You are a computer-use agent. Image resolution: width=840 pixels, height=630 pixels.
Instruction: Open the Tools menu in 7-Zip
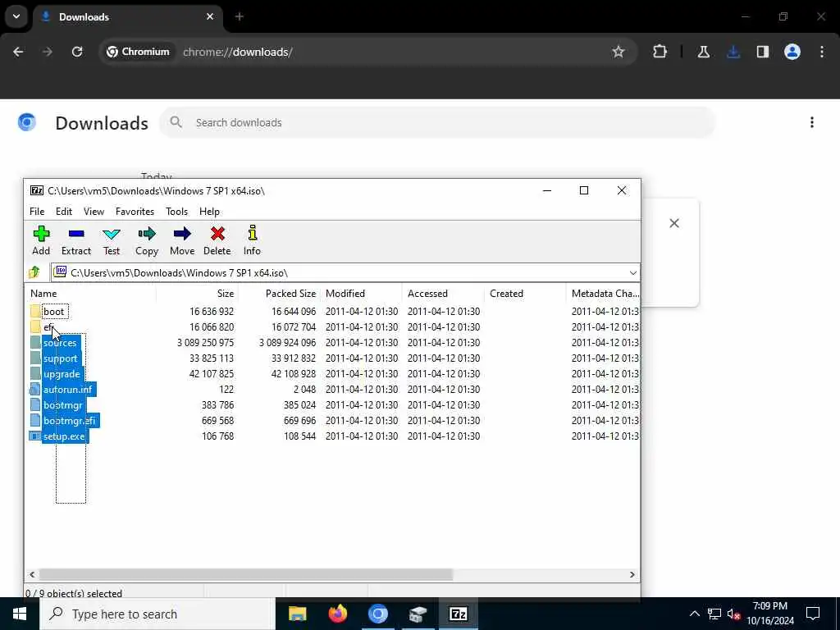tap(176, 212)
